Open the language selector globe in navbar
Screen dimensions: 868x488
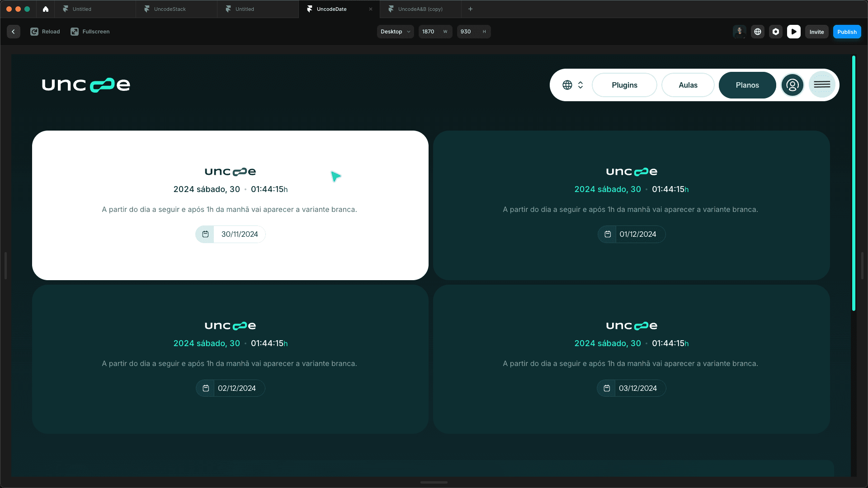point(573,85)
